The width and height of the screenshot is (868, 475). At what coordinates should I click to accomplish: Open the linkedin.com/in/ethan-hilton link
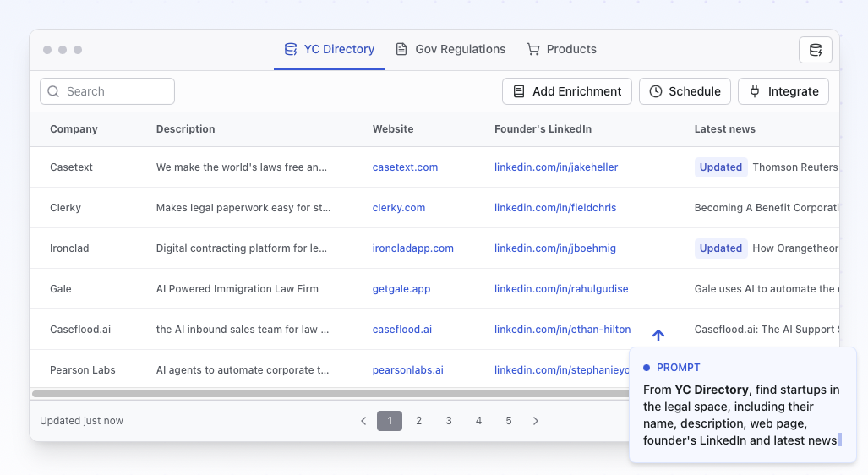point(562,330)
